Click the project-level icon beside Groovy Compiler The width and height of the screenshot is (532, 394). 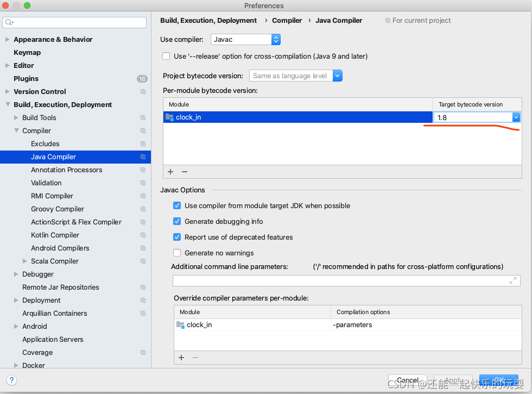pyautogui.click(x=143, y=209)
